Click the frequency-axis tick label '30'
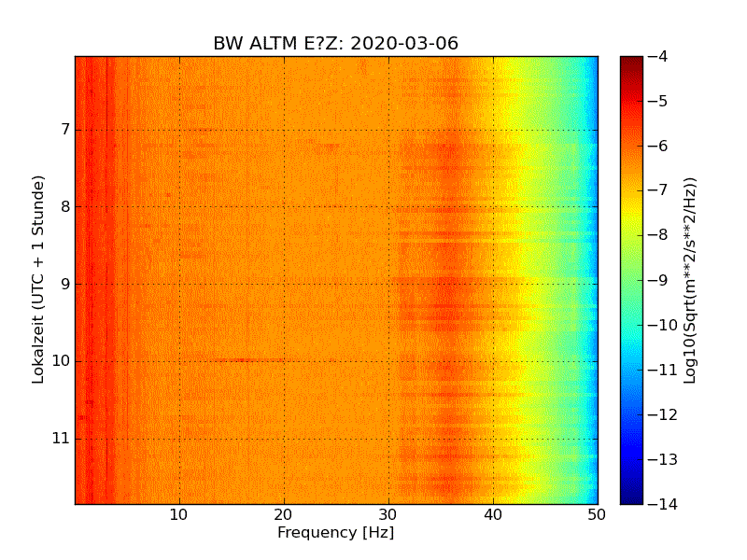Viewport: 747px width, 560px height. 388,515
